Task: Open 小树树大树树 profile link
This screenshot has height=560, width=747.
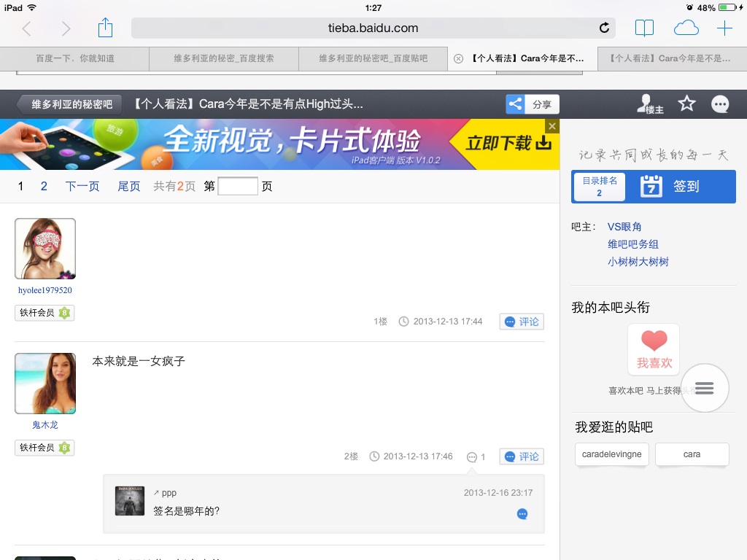Action: tap(638, 262)
